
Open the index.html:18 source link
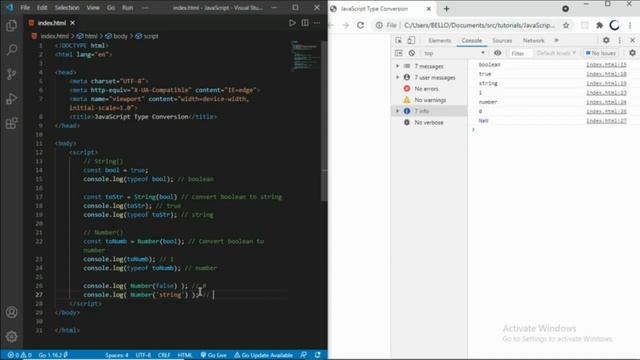(x=606, y=74)
